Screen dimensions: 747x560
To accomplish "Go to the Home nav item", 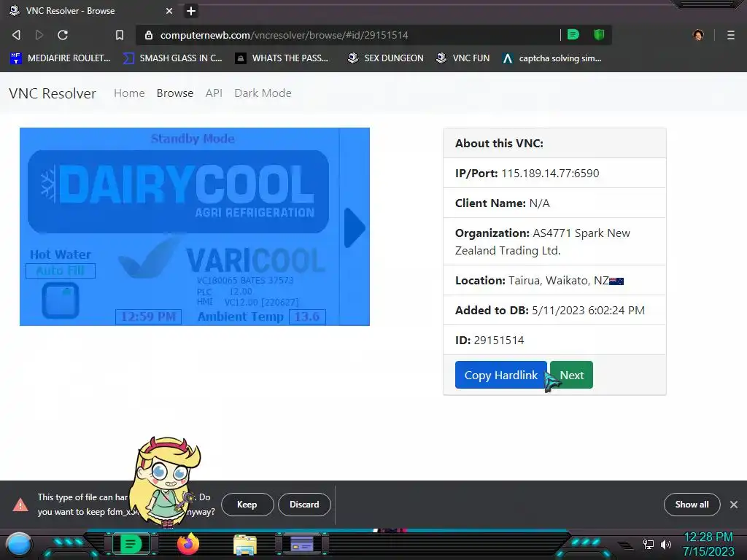I will [129, 93].
